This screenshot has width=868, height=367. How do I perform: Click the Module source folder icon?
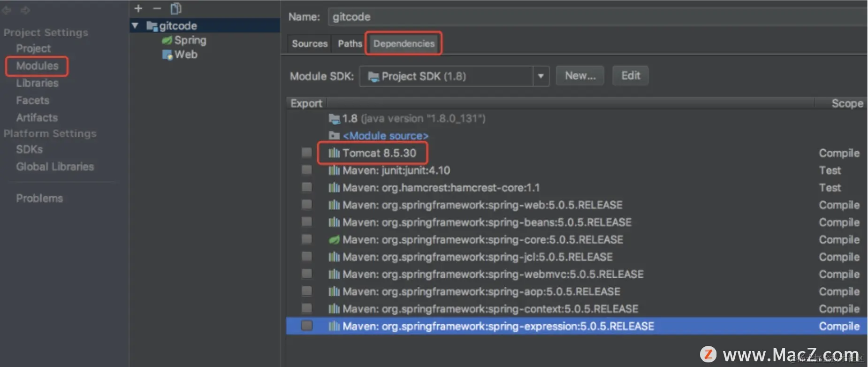pyautogui.click(x=334, y=136)
